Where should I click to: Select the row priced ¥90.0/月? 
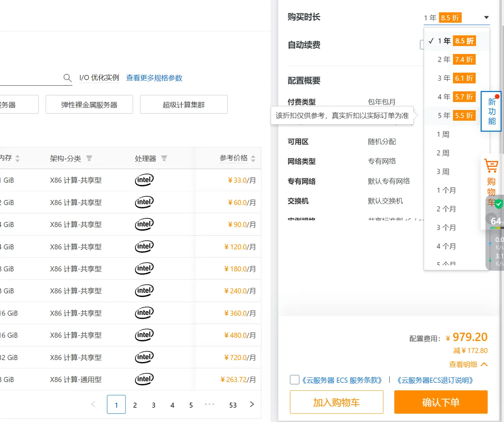coord(130,224)
